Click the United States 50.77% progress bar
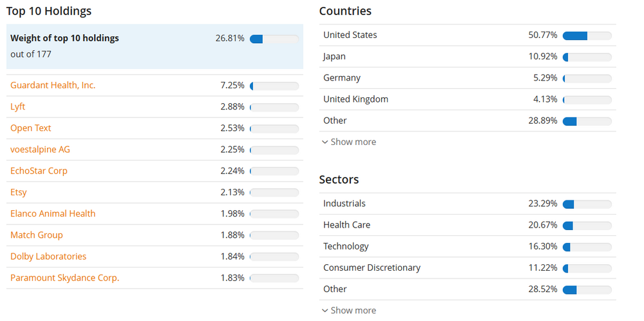 [587, 35]
